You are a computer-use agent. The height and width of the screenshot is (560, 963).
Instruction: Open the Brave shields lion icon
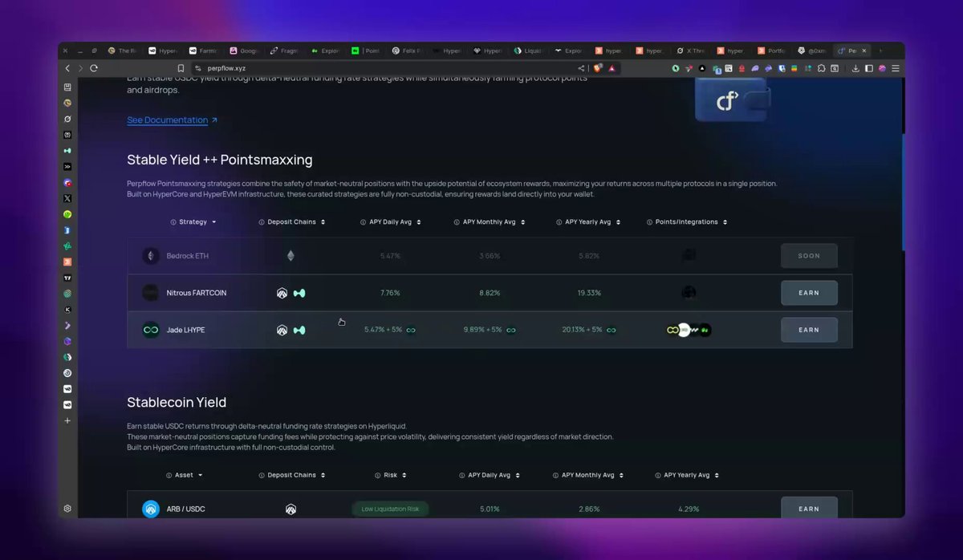pos(598,68)
